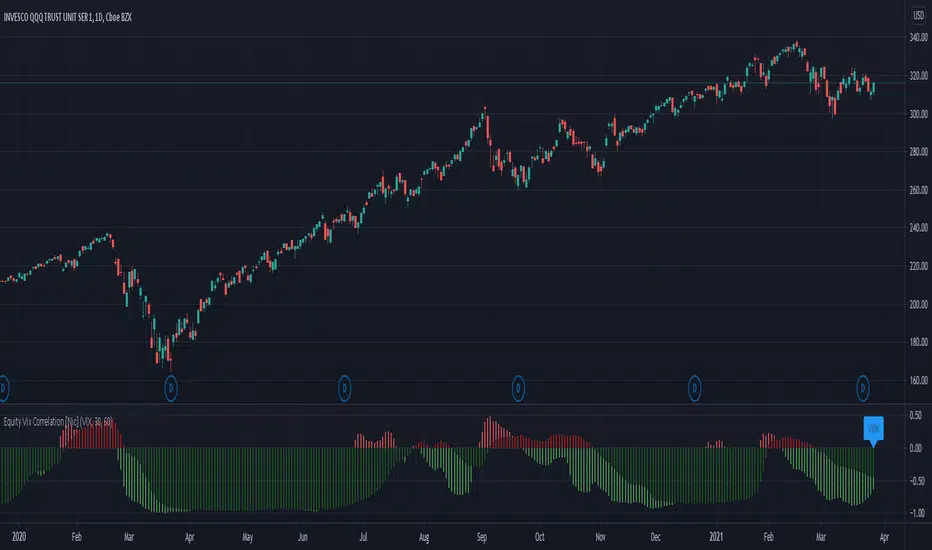Click the Sep label on the time axis
The height and width of the screenshot is (550, 932).
pyautogui.click(x=482, y=537)
